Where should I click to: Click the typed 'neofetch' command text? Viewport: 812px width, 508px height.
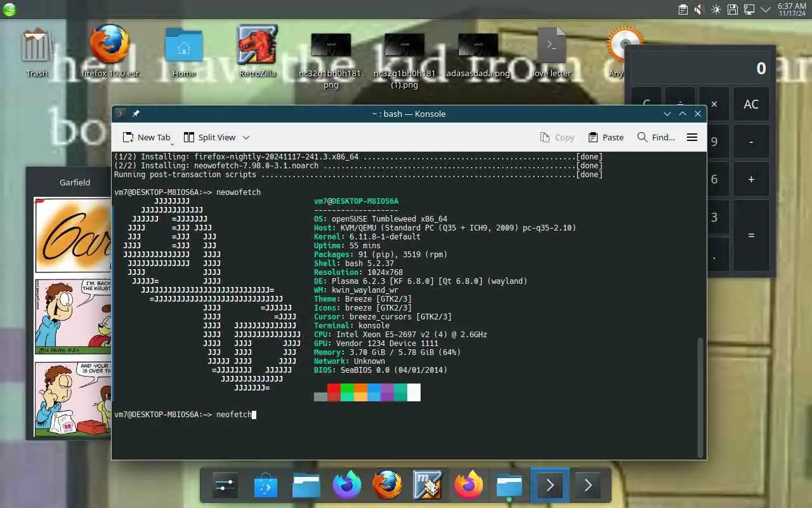[233, 415]
